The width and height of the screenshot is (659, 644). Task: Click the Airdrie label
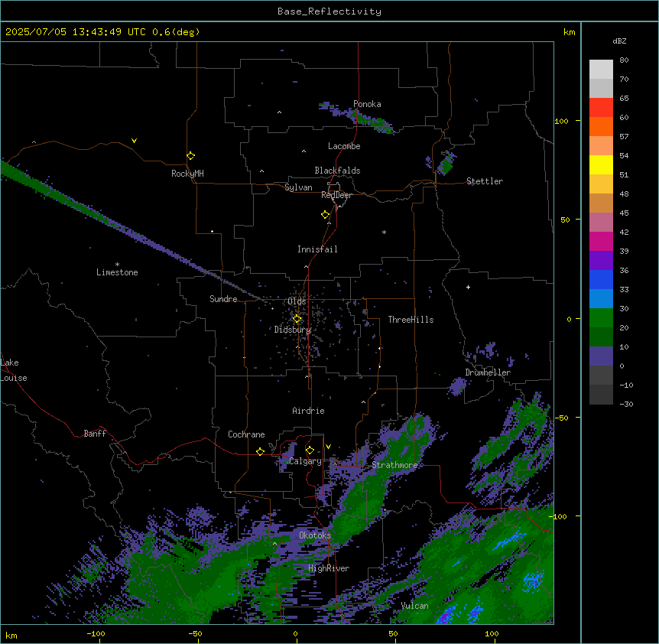click(308, 411)
